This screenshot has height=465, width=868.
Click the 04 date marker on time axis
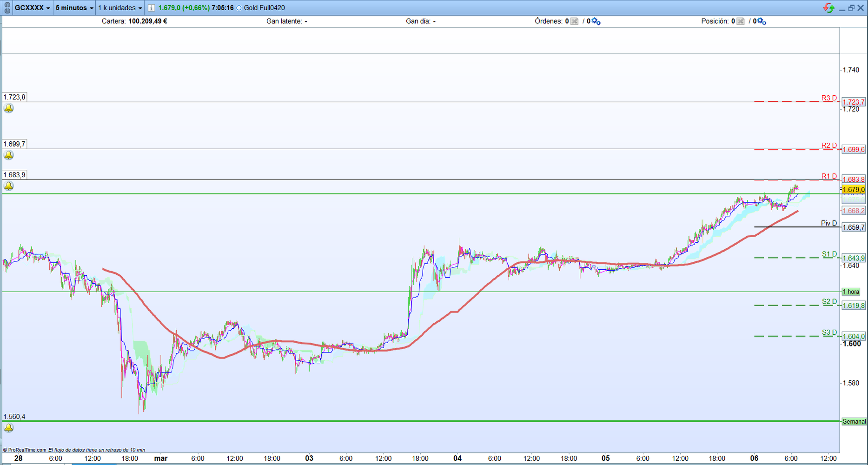pyautogui.click(x=457, y=458)
